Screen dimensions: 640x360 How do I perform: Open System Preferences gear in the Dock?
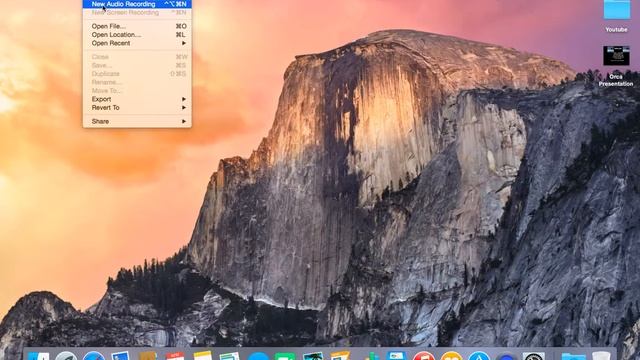(x=534, y=356)
